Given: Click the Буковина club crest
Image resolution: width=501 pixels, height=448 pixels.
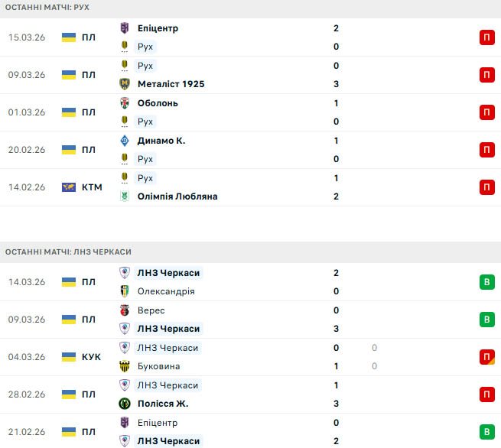Looking at the screenshot, I should click(x=125, y=366).
